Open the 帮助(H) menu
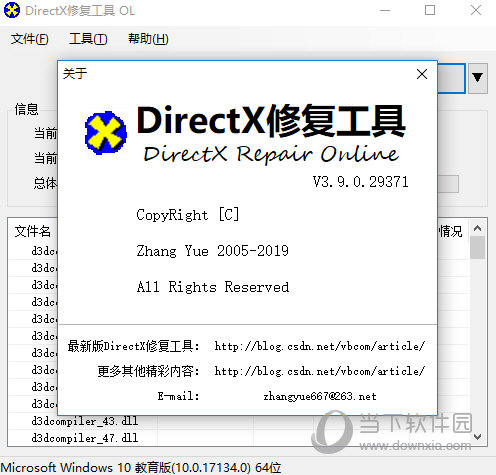The image size is (496, 475). tap(148, 39)
